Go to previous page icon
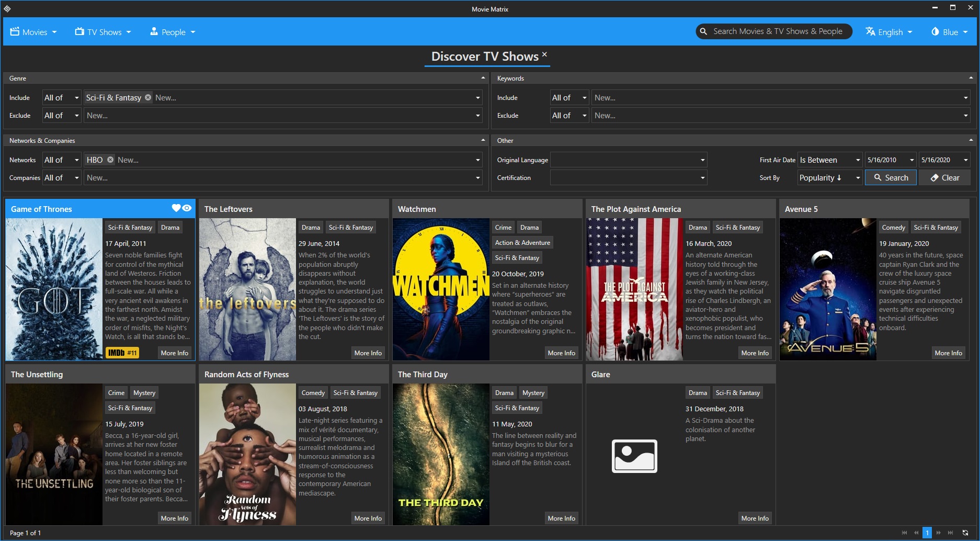 click(x=916, y=533)
